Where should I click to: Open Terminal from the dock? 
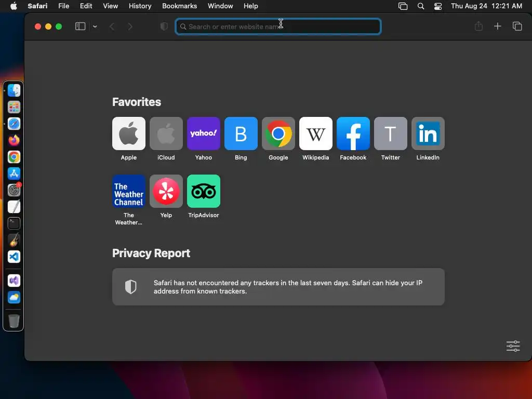[x=14, y=223]
